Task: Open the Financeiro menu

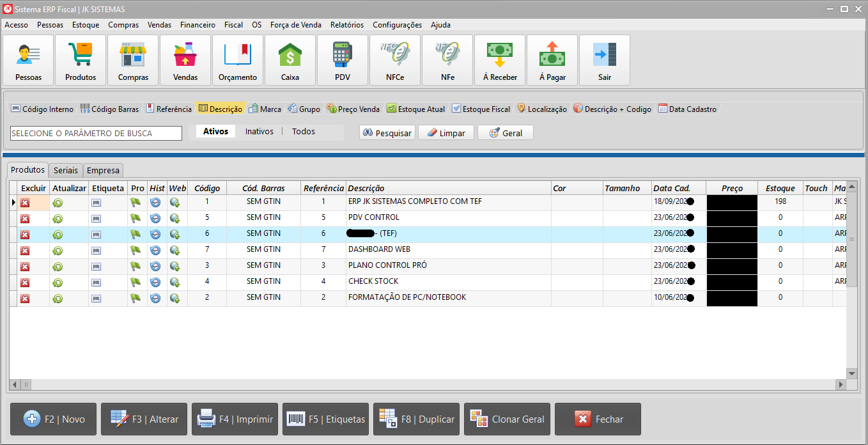Action: click(x=198, y=25)
